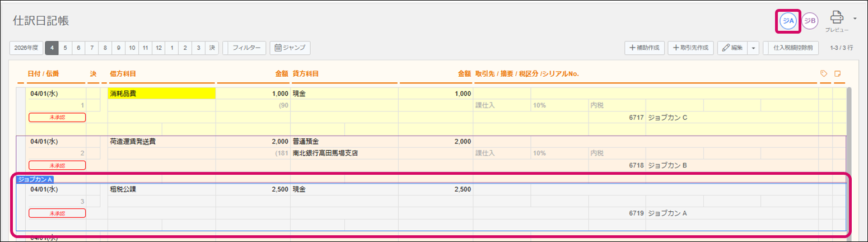
Task: Toggle the フィルター filter switch
Action: (245, 48)
